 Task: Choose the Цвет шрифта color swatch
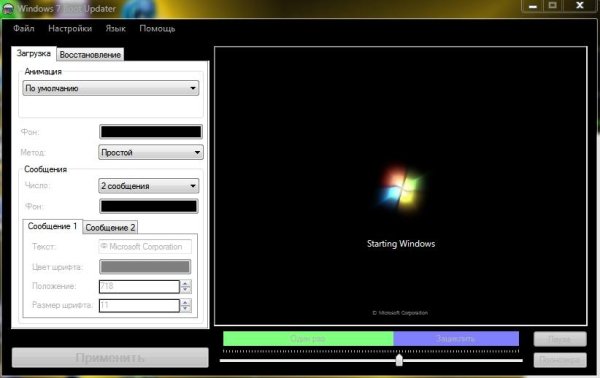tap(145, 267)
